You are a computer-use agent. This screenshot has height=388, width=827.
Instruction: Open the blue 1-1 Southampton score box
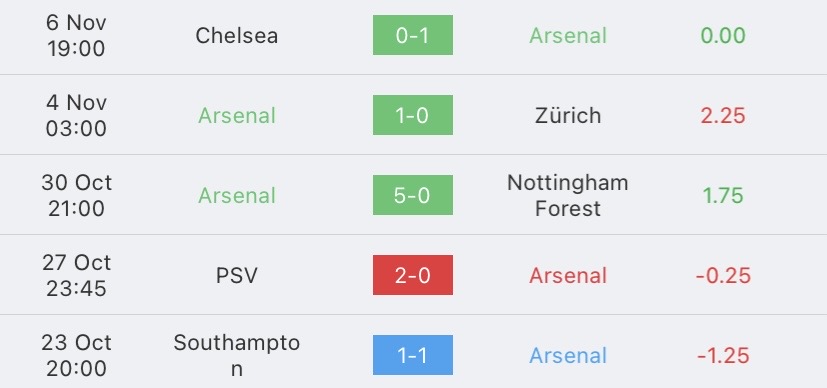point(412,355)
